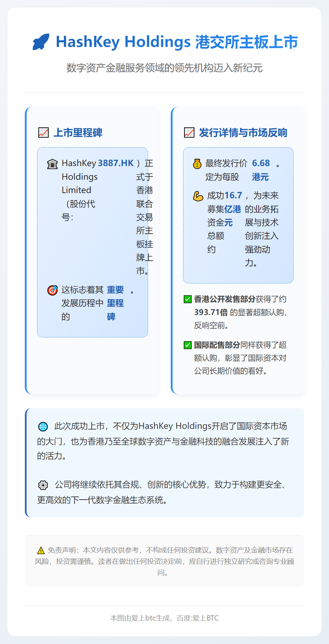Image resolution: width=329 pixels, height=644 pixels.
Task: Click the rocket icon beside the title
Action: click(41, 42)
